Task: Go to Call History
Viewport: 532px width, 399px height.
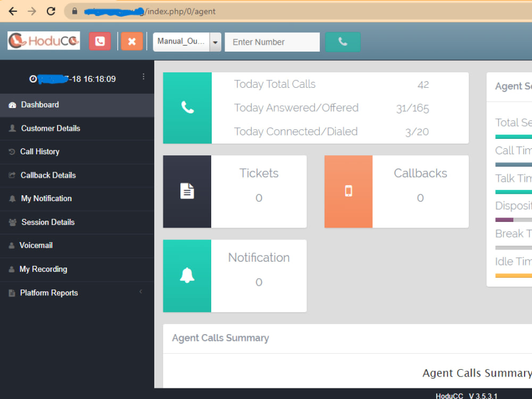Action: tap(77, 152)
